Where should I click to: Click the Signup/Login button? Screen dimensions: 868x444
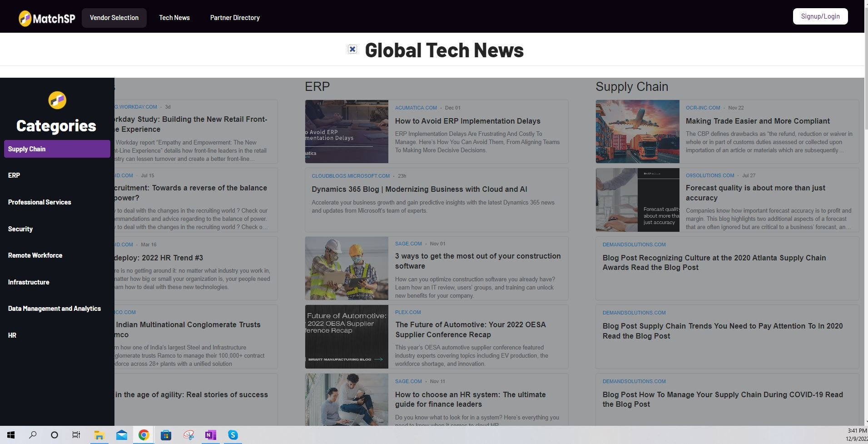820,16
